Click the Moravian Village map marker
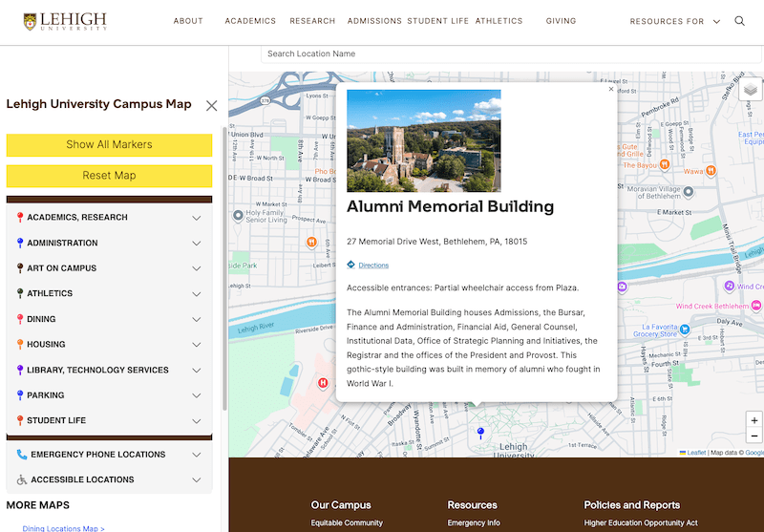 coord(688,191)
